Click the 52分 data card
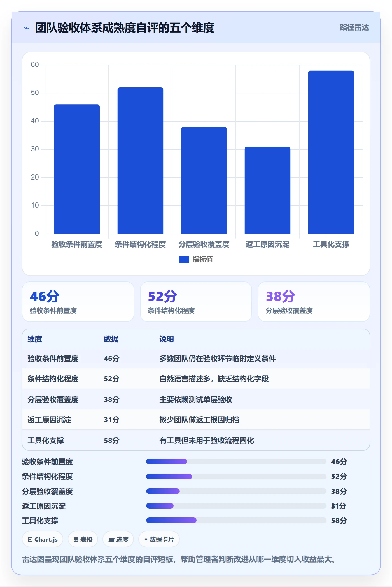Image resolution: width=392 pixels, height=587 pixels. tap(196, 302)
